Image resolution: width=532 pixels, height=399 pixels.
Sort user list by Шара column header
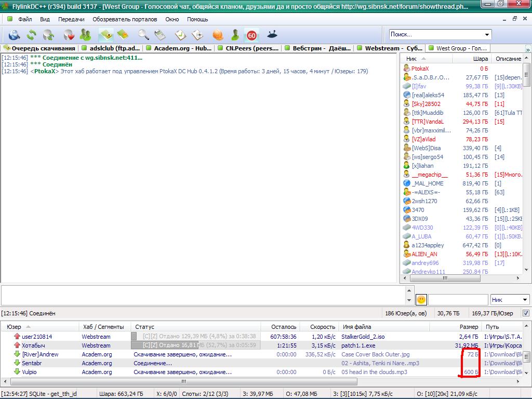480,59
